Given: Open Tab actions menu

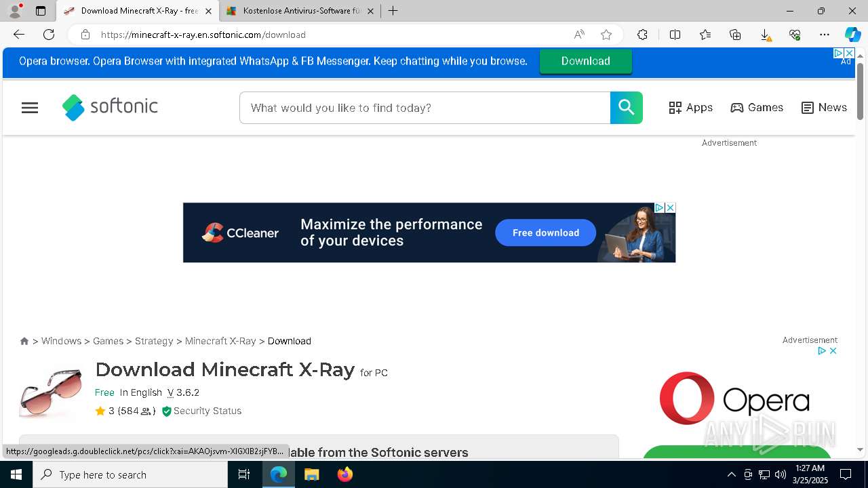Looking at the screenshot, I should [x=41, y=11].
